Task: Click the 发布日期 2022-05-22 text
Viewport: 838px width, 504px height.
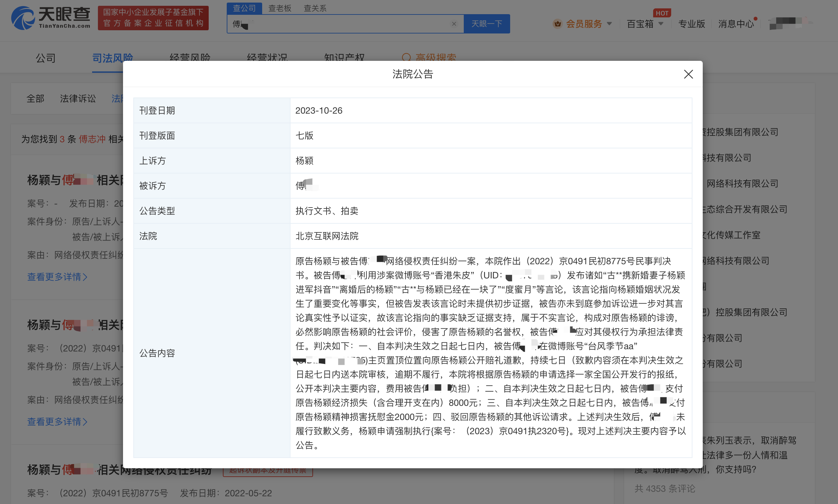Action: (x=226, y=493)
